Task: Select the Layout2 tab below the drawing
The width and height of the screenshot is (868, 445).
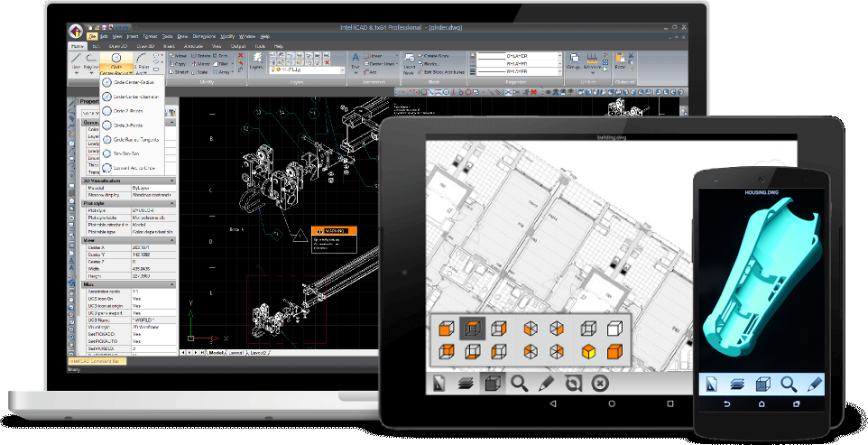Action: pos(258,353)
